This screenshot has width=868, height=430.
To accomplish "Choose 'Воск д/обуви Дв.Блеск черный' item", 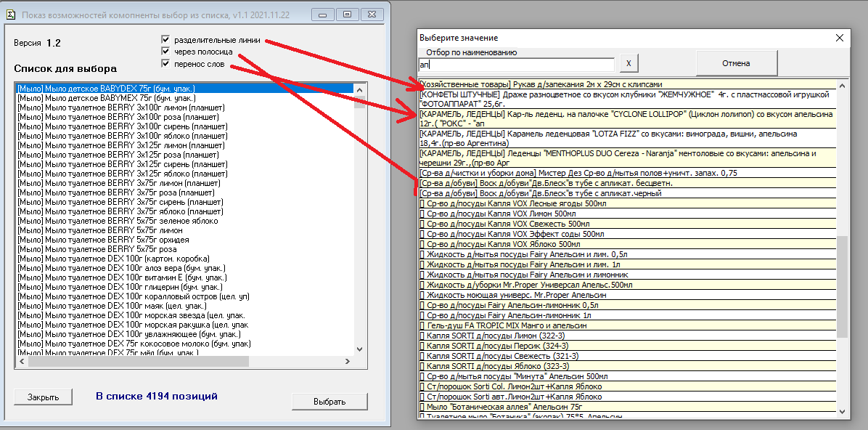I will 627,193.
